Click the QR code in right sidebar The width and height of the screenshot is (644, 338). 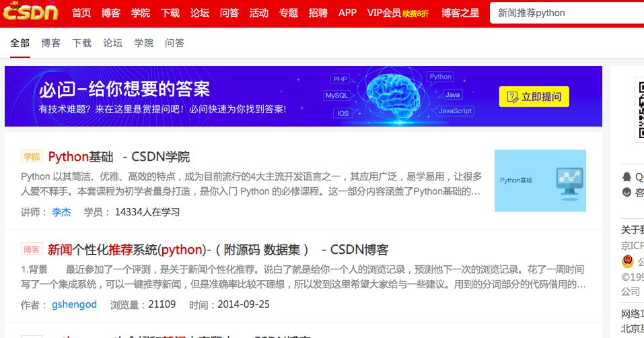641,109
